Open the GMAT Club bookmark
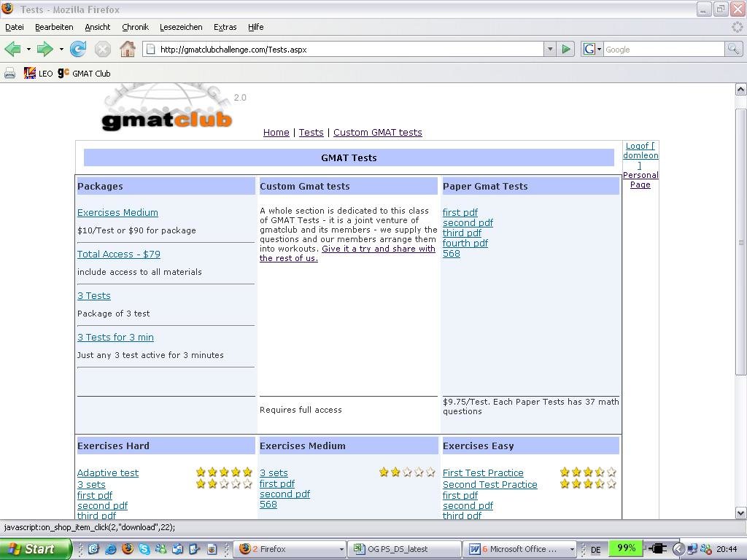 (x=85, y=74)
